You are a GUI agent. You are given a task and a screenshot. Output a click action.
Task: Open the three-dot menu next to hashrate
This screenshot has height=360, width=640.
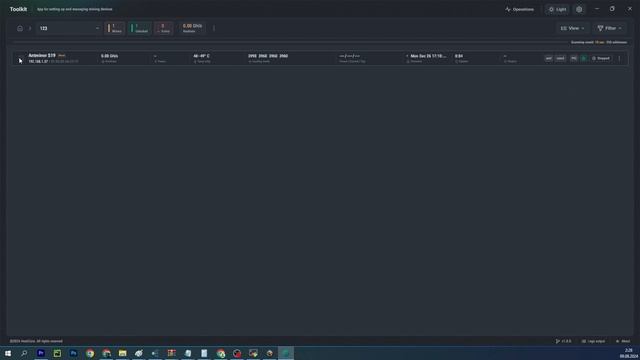pos(214,28)
